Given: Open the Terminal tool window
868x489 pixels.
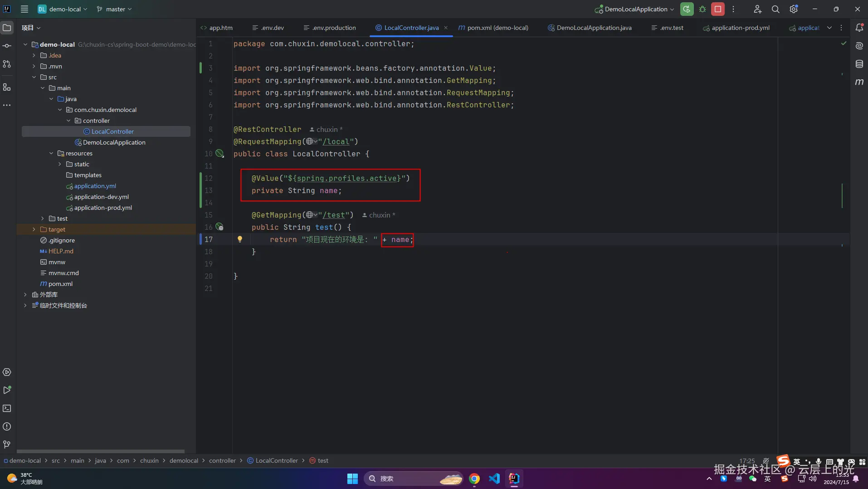Looking at the screenshot, I should coord(7,408).
